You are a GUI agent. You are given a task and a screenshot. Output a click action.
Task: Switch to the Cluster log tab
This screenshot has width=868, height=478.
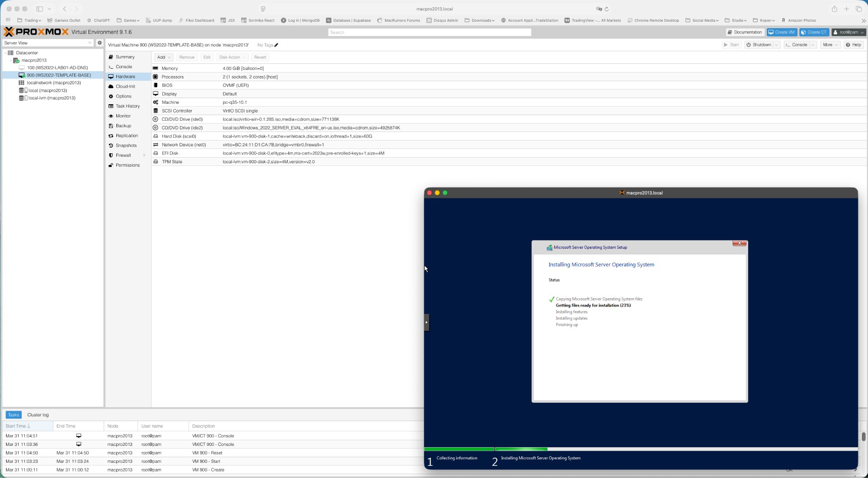(x=38, y=415)
